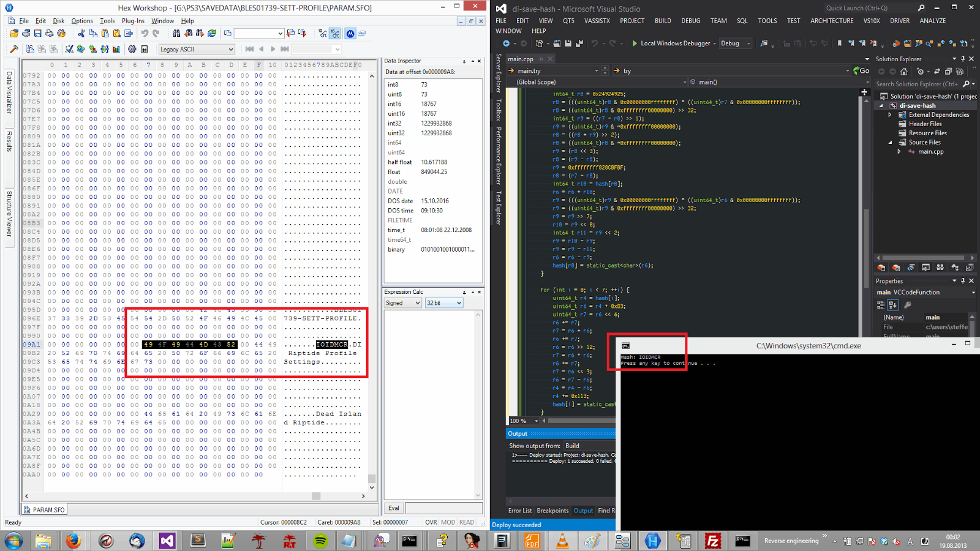The image size is (980, 551).
Task: Toggle the Motorola byte order button
Action: 350,34
